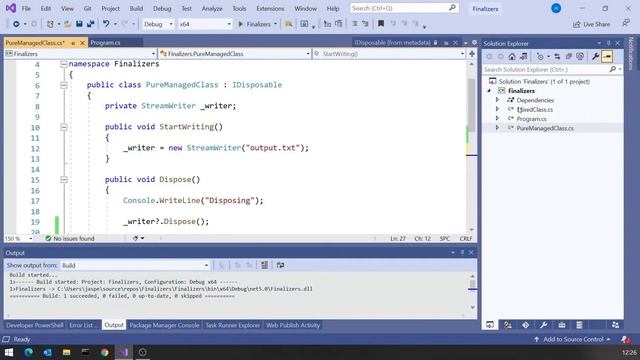This screenshot has width=640, height=360.
Task: Expand the Dependencies node
Action: coord(497,100)
